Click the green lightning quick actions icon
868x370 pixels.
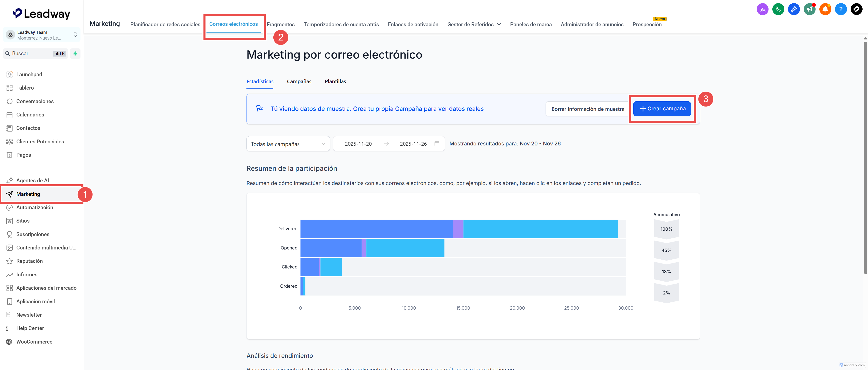point(75,54)
